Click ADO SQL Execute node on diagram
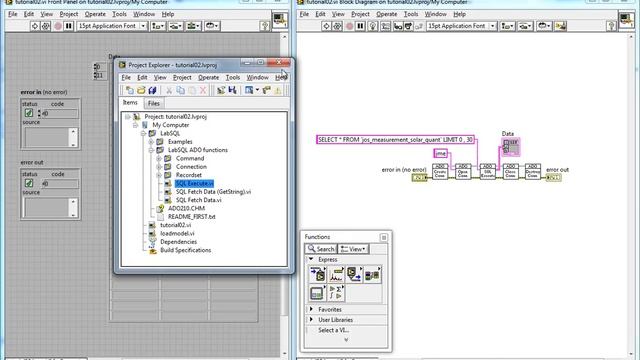 click(x=487, y=171)
